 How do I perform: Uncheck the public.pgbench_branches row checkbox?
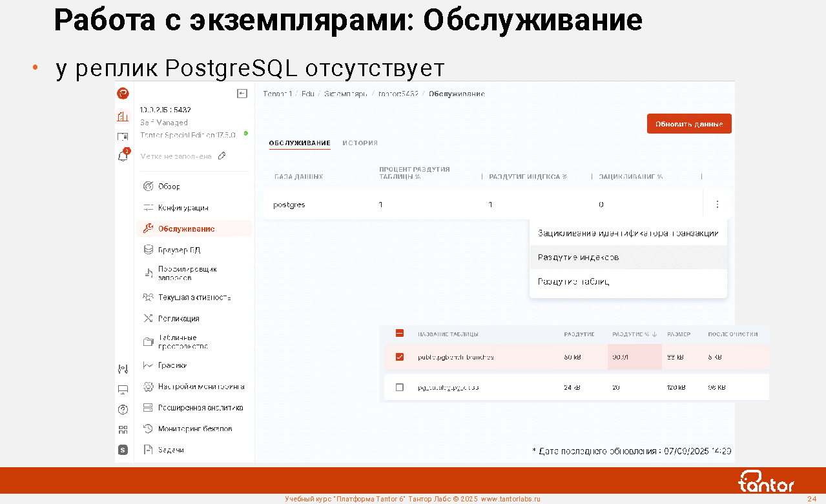pos(399,357)
